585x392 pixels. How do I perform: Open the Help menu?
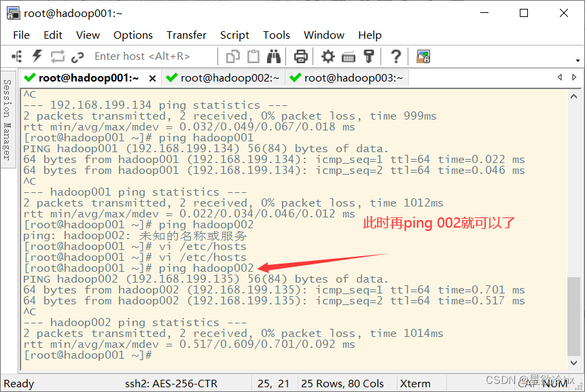tap(370, 35)
